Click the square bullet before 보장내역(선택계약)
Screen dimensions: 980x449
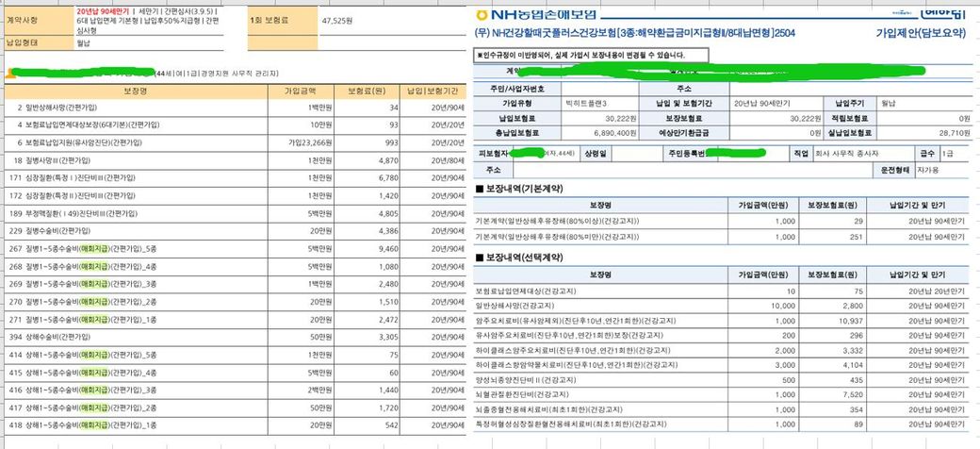480,257
